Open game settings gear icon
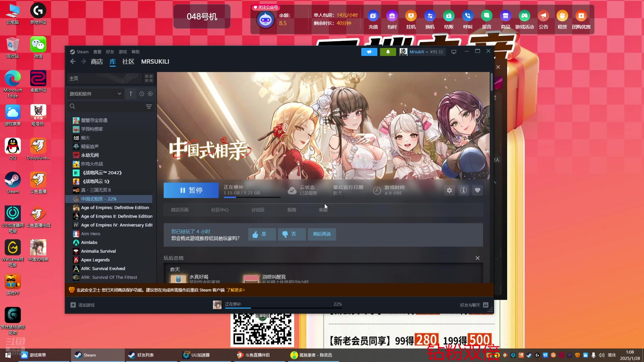644x362 pixels. point(449,190)
